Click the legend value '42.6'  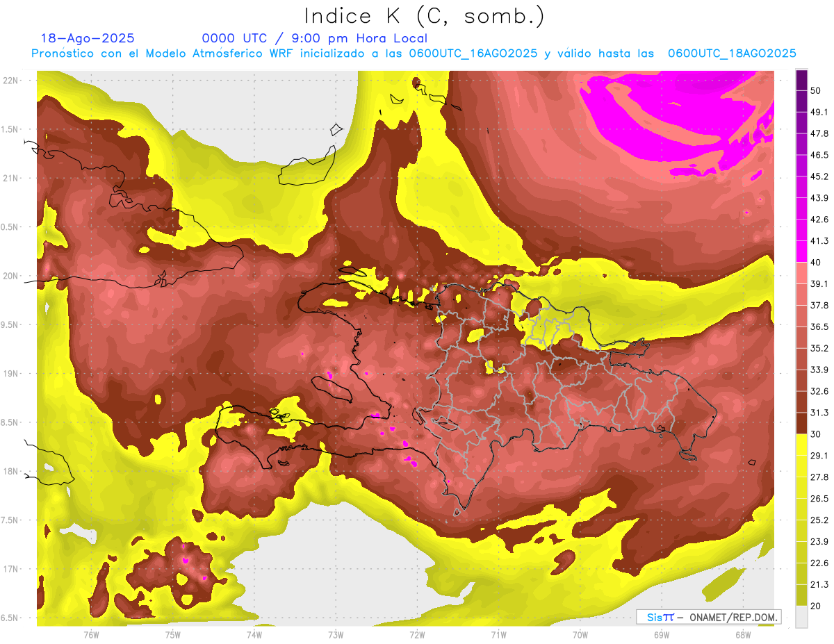[819, 220]
